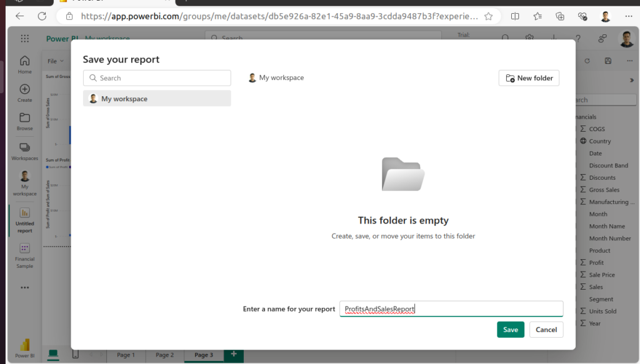The width and height of the screenshot is (640, 364).
Task: Open the Power BI app launcher waffle
Action: click(24, 39)
